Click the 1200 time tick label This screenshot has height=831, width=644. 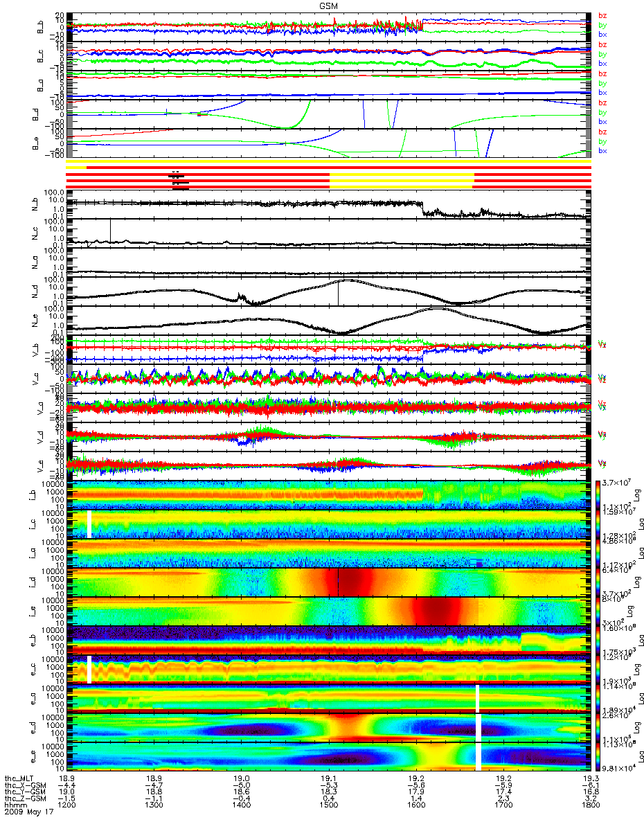[x=66, y=805]
